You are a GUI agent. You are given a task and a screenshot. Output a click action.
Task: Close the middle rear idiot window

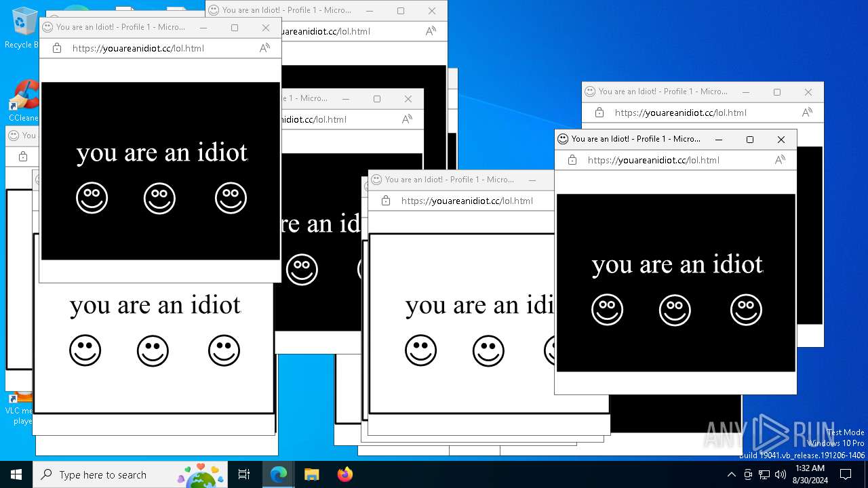pyautogui.click(x=408, y=99)
